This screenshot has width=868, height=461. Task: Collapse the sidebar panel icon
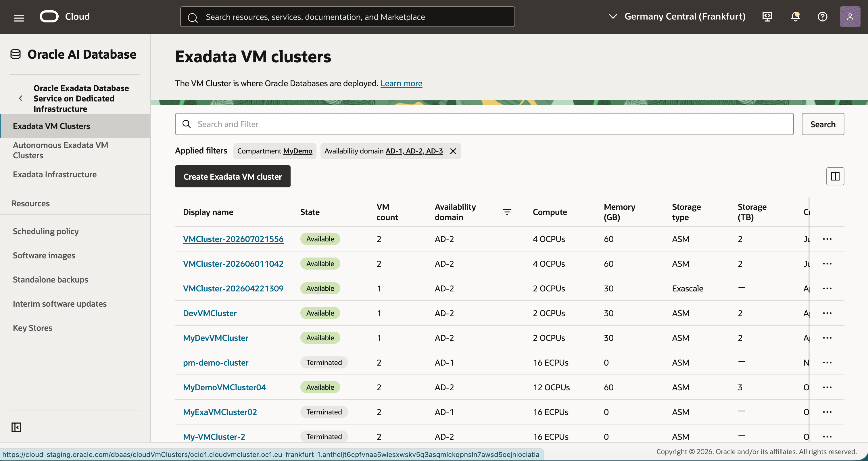pos(16,427)
